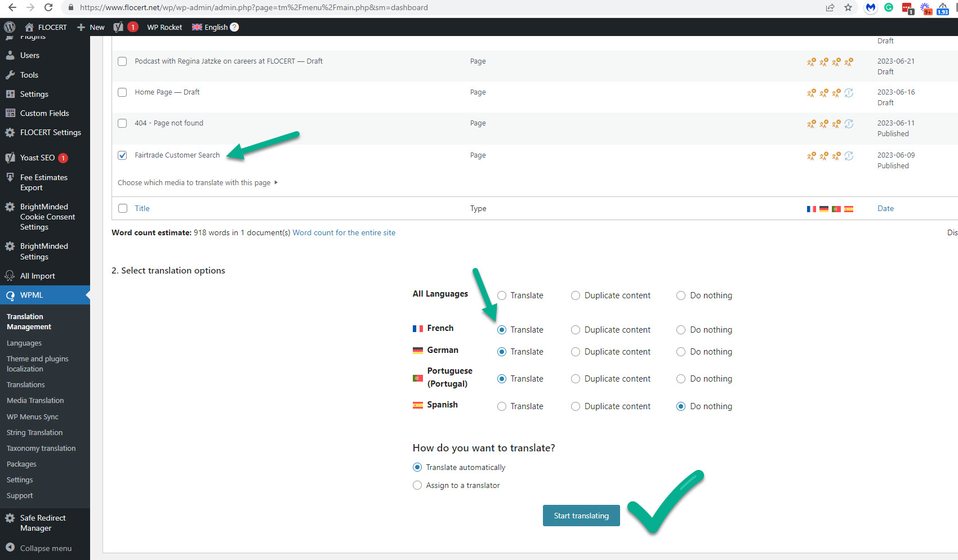Select Do nothing for German

coord(681,352)
